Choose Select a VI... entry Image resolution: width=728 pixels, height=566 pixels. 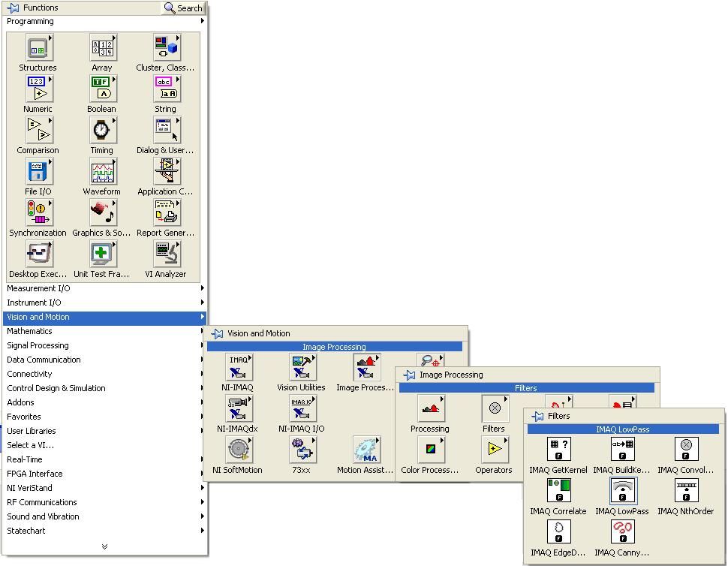coord(104,445)
